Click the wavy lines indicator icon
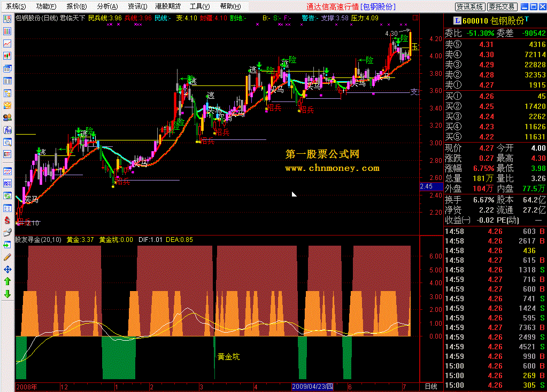The image size is (547, 392). [x=7, y=171]
